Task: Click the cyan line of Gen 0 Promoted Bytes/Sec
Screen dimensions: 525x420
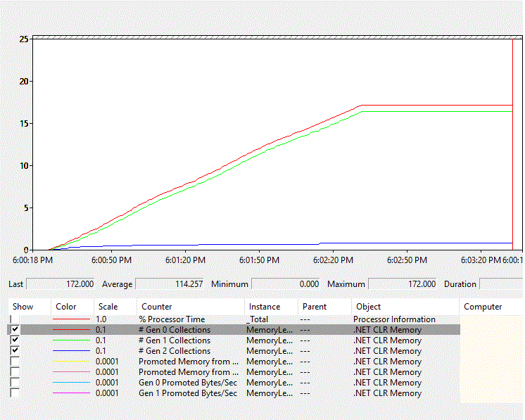Action: (71, 383)
